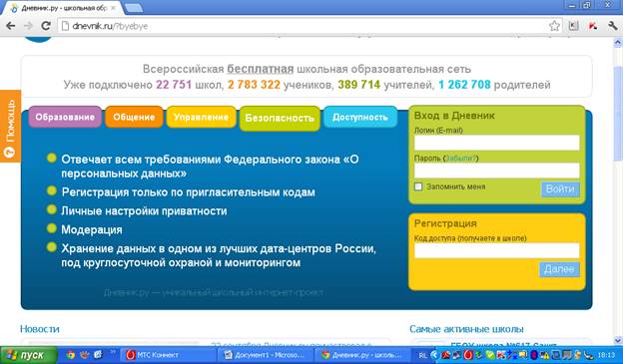
Task: Launch Chrome from the quick launch bar
Action: pos(70,354)
